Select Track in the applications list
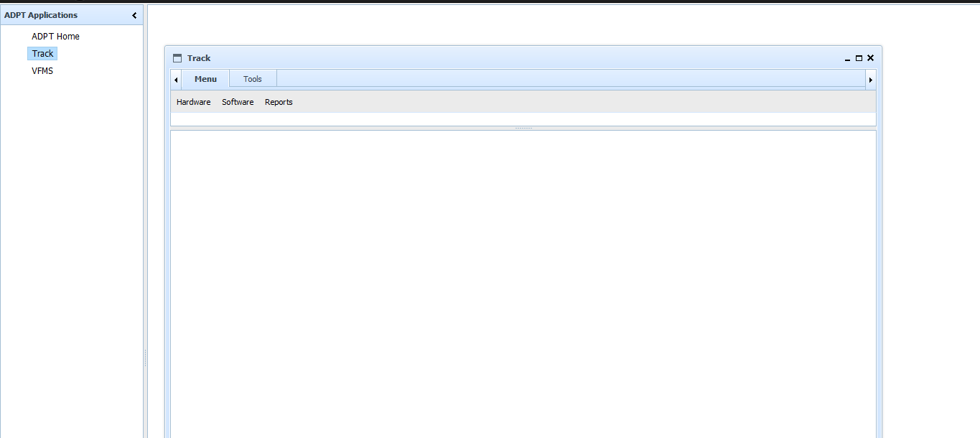The image size is (980, 438). pyautogui.click(x=42, y=53)
